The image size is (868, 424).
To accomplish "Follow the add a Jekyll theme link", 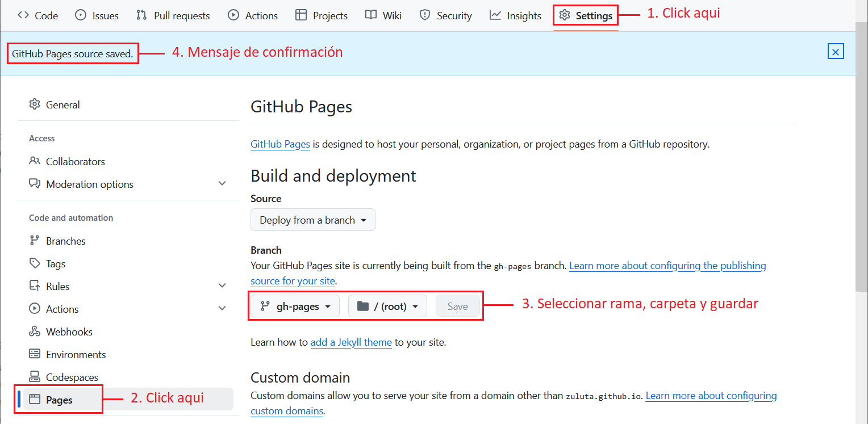I will click(350, 342).
